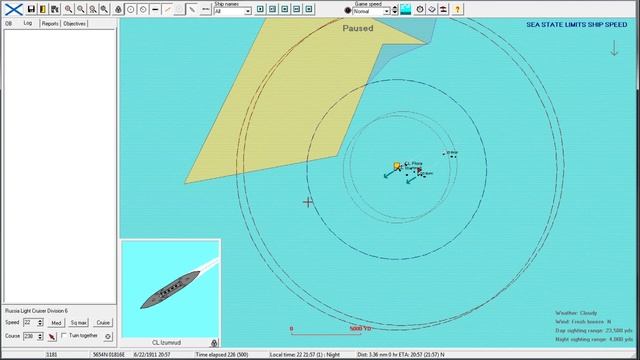Viewport: 640px width, 360px height.
Task: Switch to the OB tab
Action: pyautogui.click(x=9, y=24)
